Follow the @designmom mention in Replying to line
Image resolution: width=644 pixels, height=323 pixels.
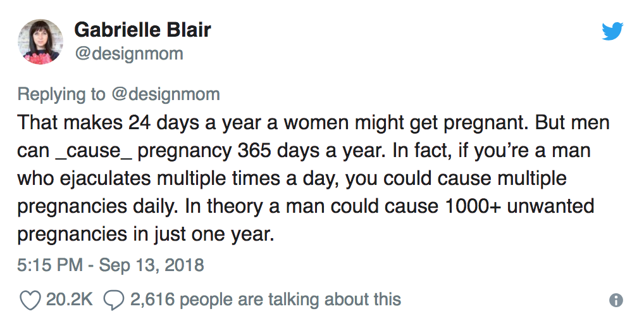[x=166, y=94]
